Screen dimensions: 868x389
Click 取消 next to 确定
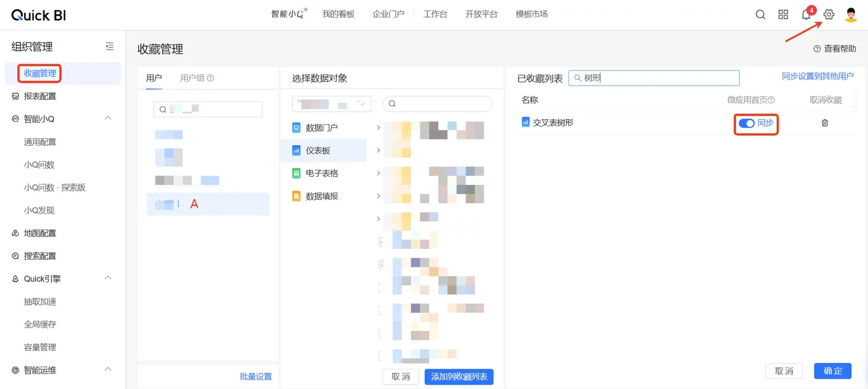[x=784, y=371]
